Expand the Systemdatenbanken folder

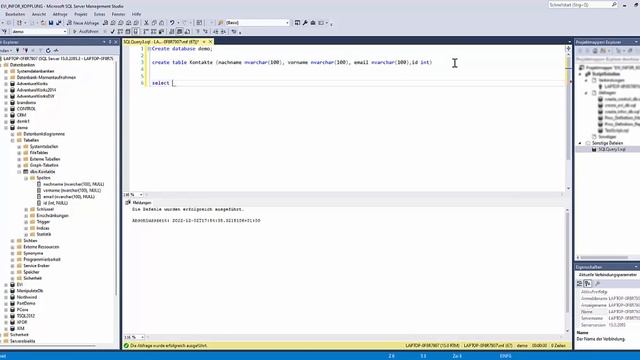pos(6,71)
